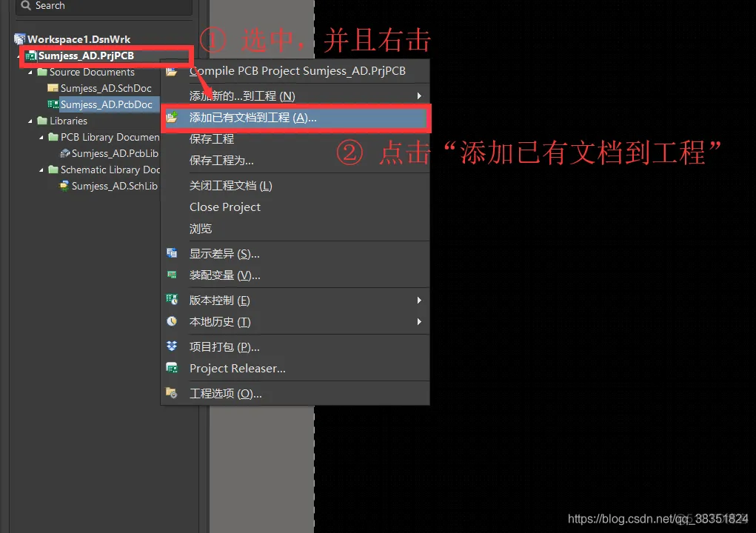Click the Project Releaser menu icon
Viewport: 756px width, 533px height.
click(172, 368)
